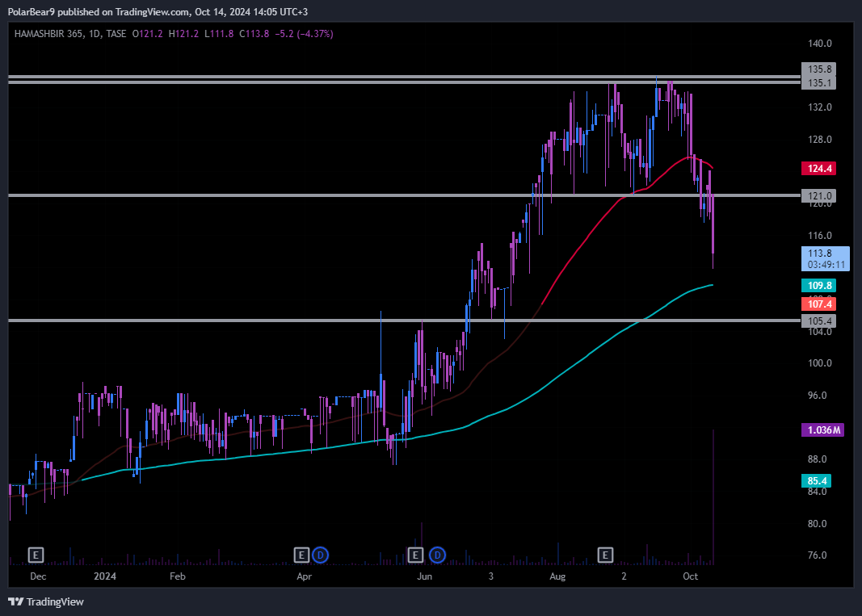Open the earnings E marker near Jun
This screenshot has width=862, height=616.
coord(415,555)
